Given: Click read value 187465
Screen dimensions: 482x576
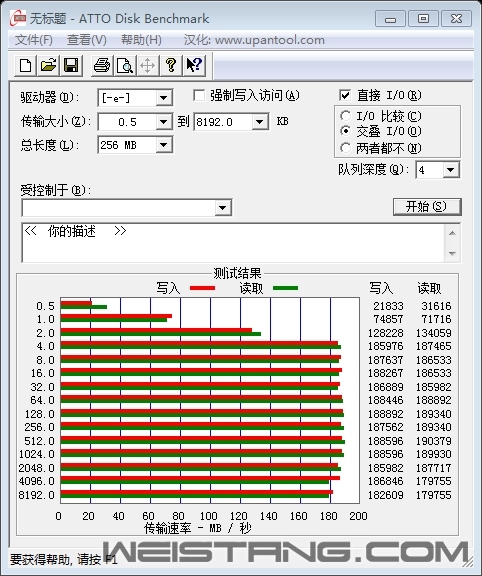Looking at the screenshot, I should pyautogui.click(x=434, y=346).
